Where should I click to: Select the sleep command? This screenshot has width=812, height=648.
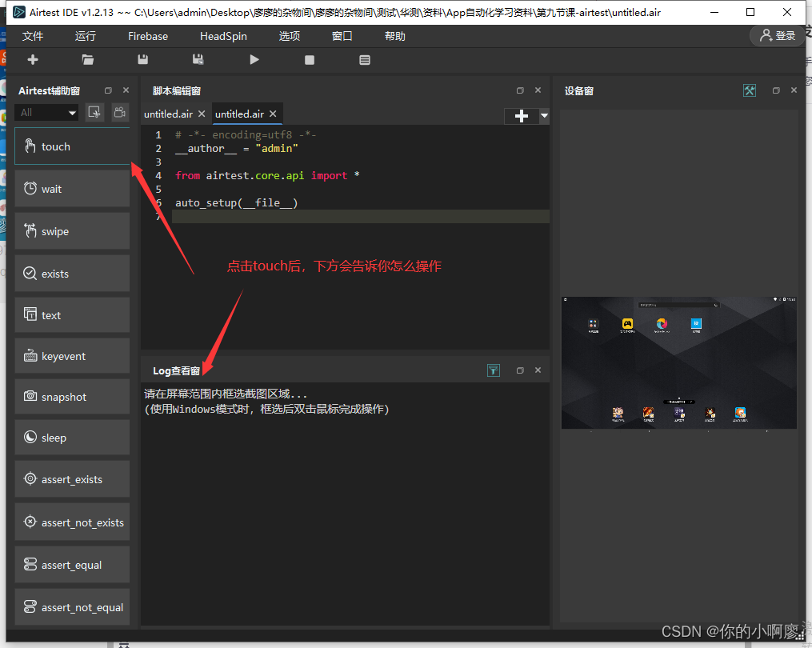pos(72,438)
